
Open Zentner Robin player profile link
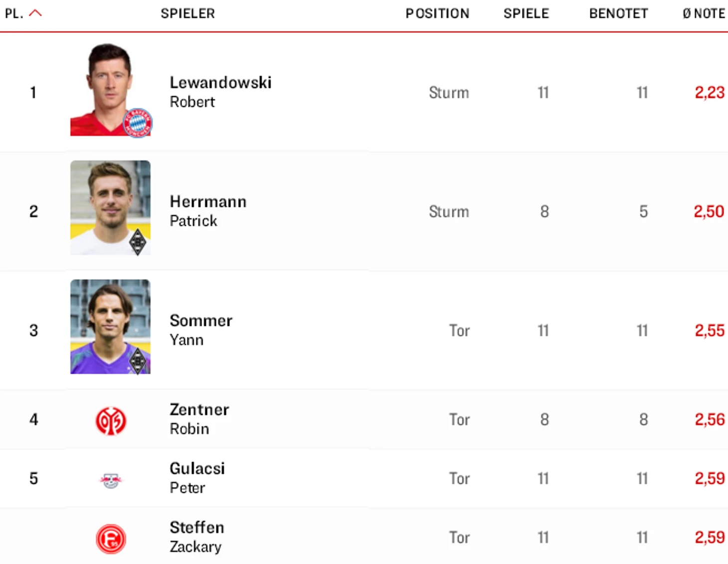199,419
